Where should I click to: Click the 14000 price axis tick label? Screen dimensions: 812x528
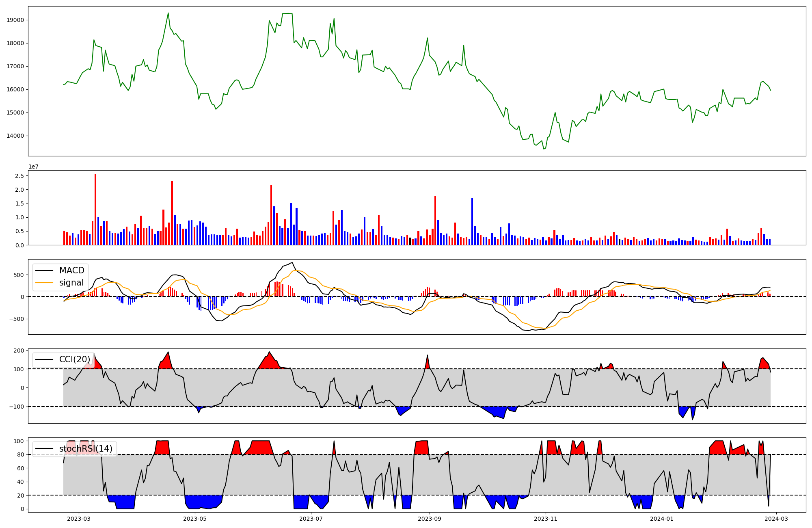(15, 136)
